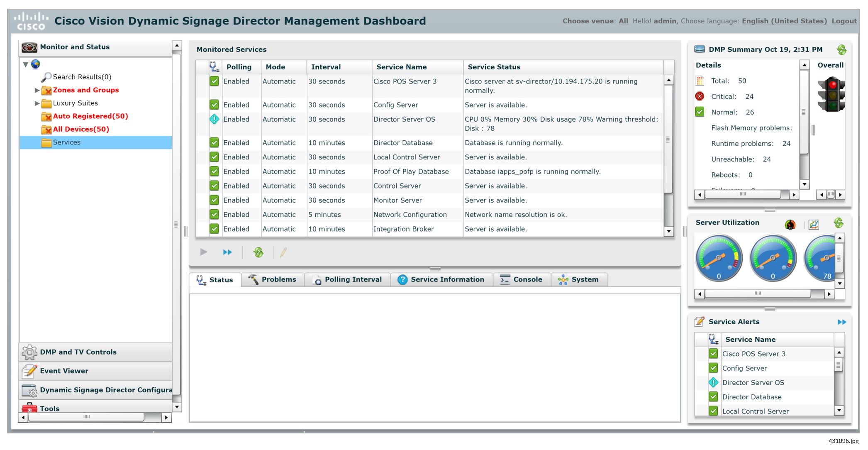Click the Director Server OS warning status icon

pos(214,120)
